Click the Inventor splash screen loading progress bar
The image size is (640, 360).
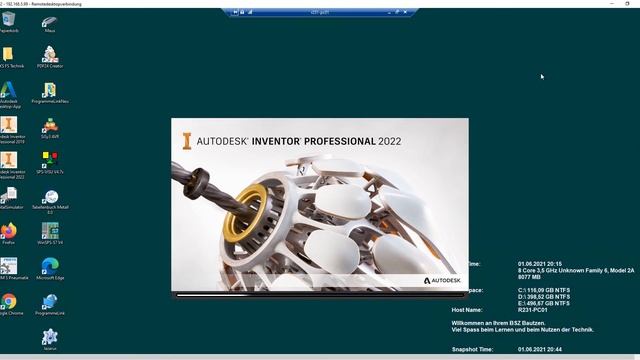320,295
